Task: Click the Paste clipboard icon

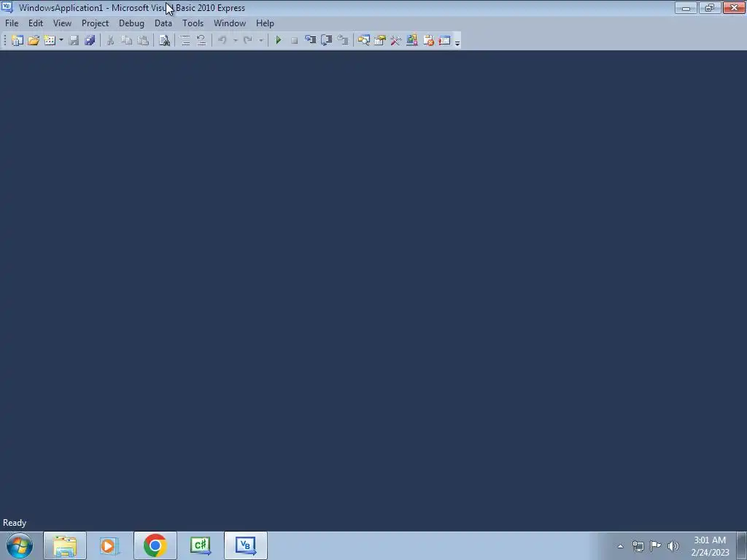Action: pyautogui.click(x=142, y=41)
